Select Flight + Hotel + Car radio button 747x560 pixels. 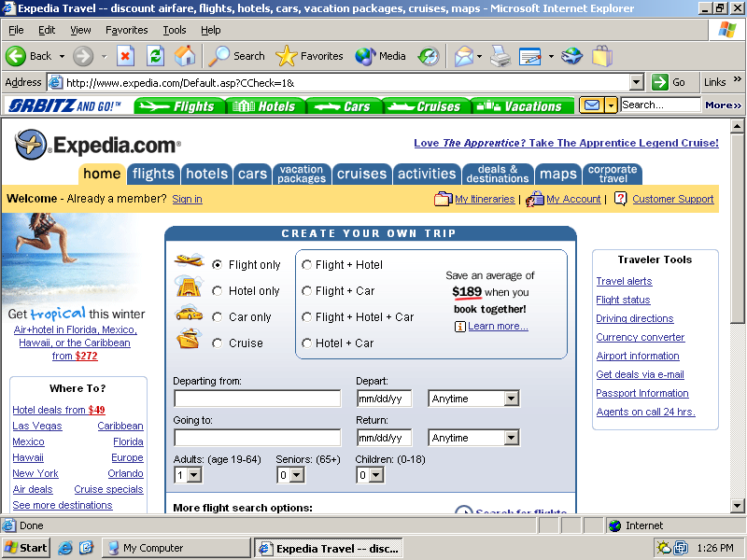pyautogui.click(x=307, y=317)
